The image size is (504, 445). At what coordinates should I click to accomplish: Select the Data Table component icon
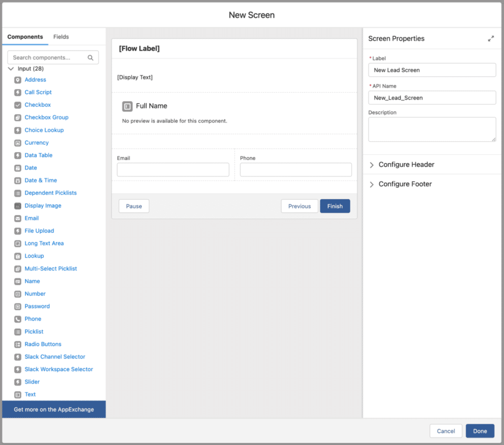pyautogui.click(x=18, y=155)
